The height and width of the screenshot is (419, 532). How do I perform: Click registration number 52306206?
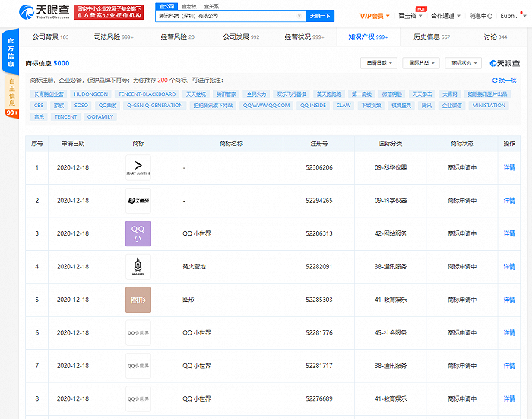(319, 167)
